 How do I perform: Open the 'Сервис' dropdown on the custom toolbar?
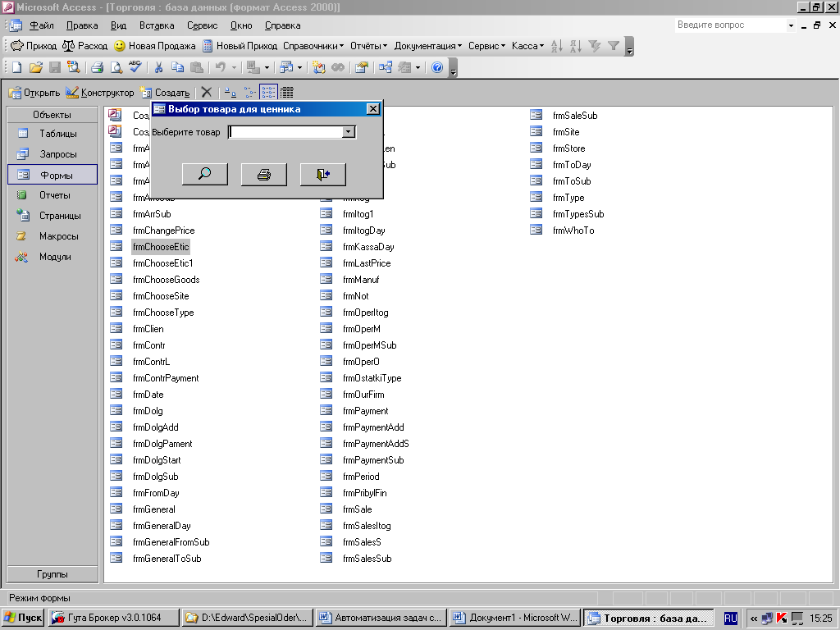tap(486, 46)
